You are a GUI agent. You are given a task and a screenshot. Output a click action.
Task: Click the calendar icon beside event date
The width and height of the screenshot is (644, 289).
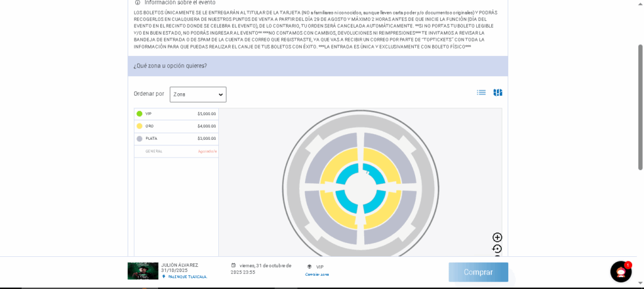point(234,265)
